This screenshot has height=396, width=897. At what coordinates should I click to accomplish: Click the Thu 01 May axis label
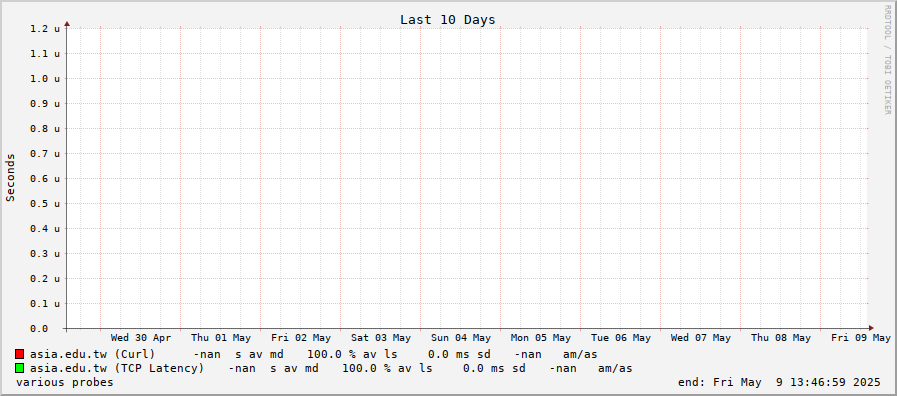pos(221,338)
